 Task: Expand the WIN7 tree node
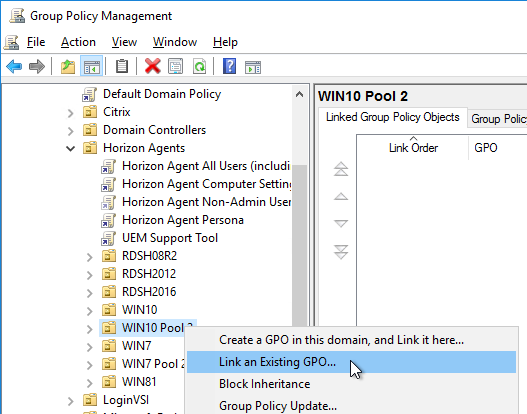click(89, 347)
